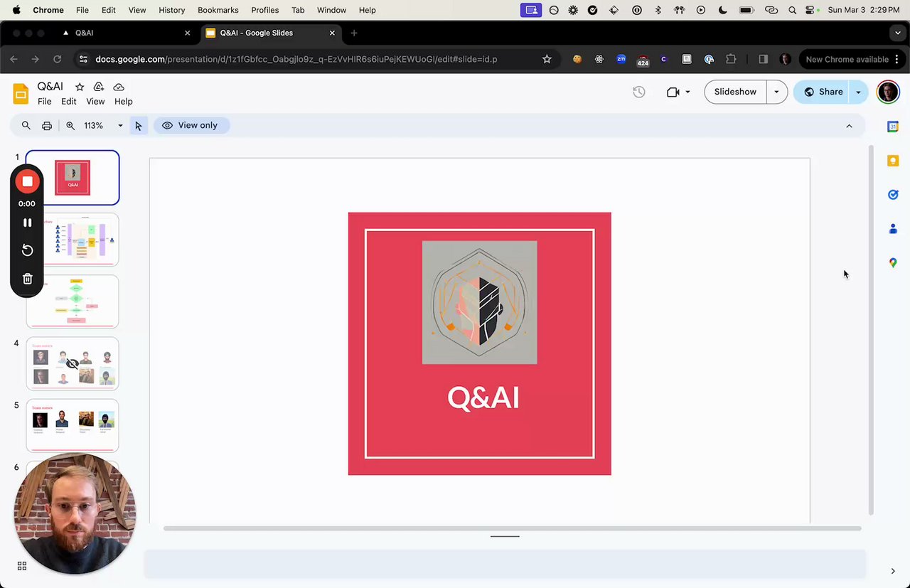Click the zoom-in magnifier tool
The height and width of the screenshot is (588, 910).
coord(70,125)
